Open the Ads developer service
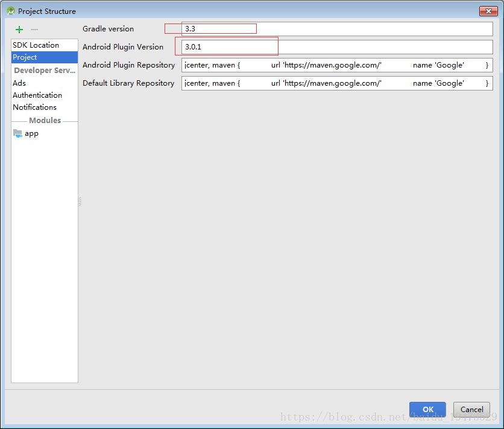 pyautogui.click(x=19, y=83)
